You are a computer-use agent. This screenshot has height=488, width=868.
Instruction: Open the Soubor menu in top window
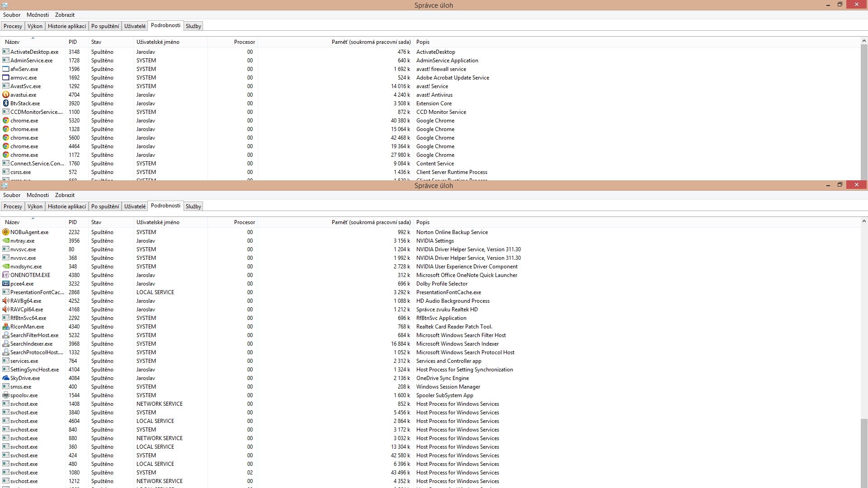pos(12,15)
